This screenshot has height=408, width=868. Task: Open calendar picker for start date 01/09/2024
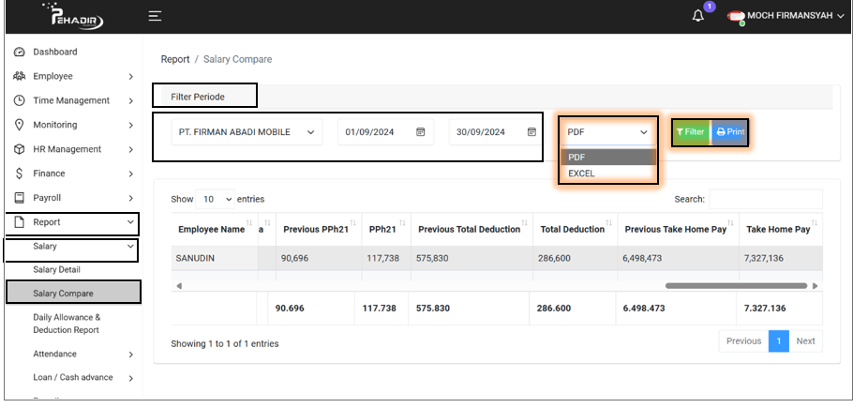[421, 132]
